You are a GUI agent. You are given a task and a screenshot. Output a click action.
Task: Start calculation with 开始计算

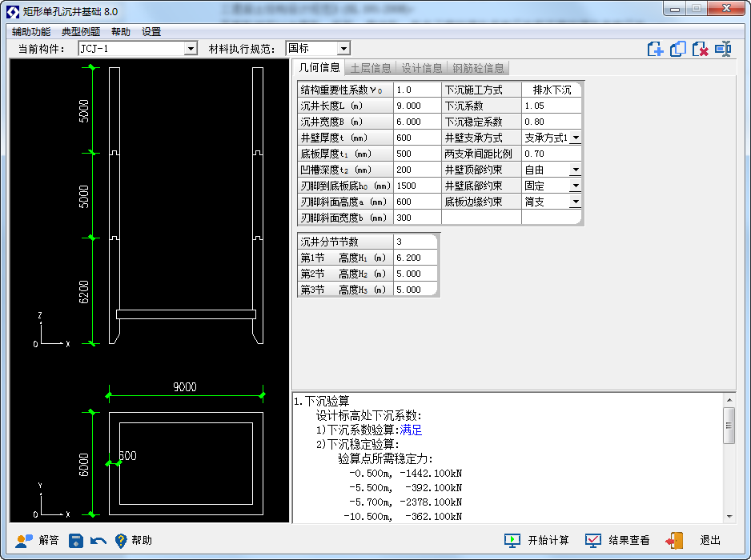click(x=536, y=540)
